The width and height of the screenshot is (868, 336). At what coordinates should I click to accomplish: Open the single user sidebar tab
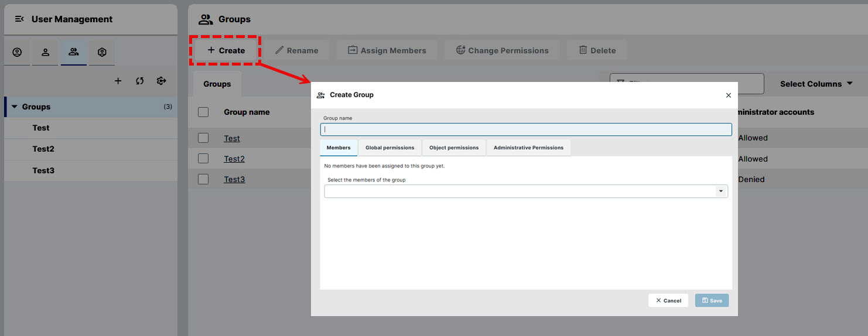pyautogui.click(x=45, y=52)
